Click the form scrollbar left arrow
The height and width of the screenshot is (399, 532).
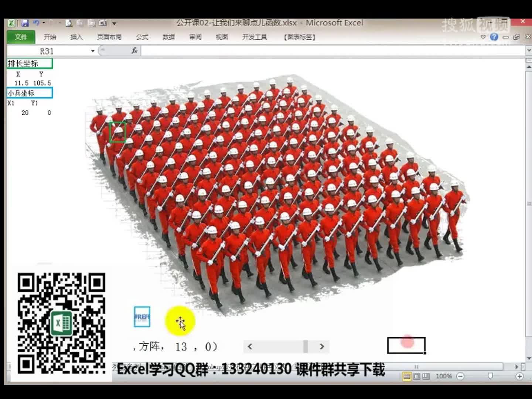(x=250, y=347)
